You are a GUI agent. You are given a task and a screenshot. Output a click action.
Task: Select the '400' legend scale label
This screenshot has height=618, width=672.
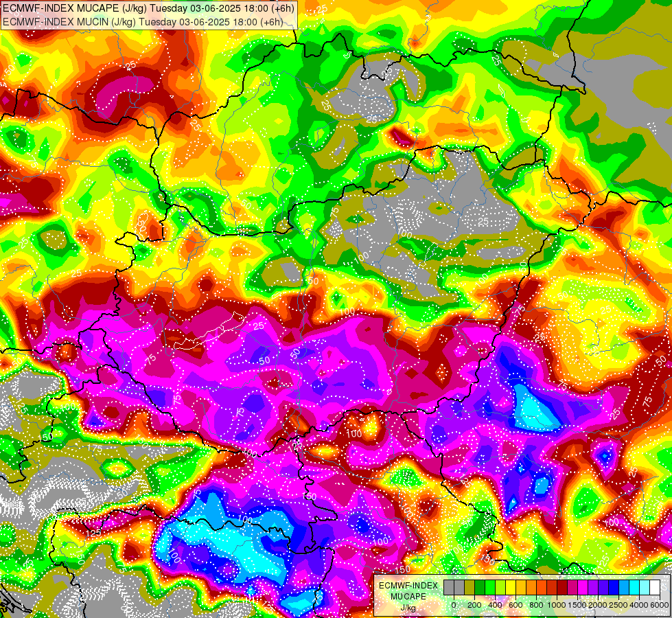(495, 605)
